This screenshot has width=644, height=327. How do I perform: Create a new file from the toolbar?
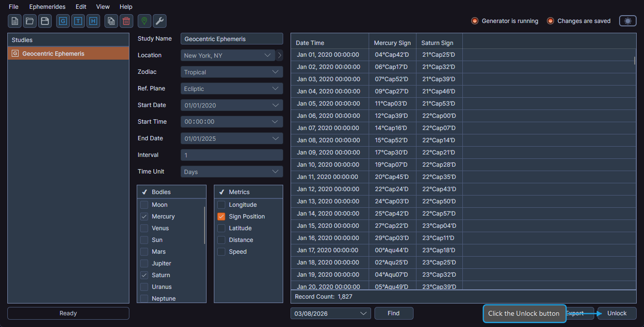(x=15, y=21)
